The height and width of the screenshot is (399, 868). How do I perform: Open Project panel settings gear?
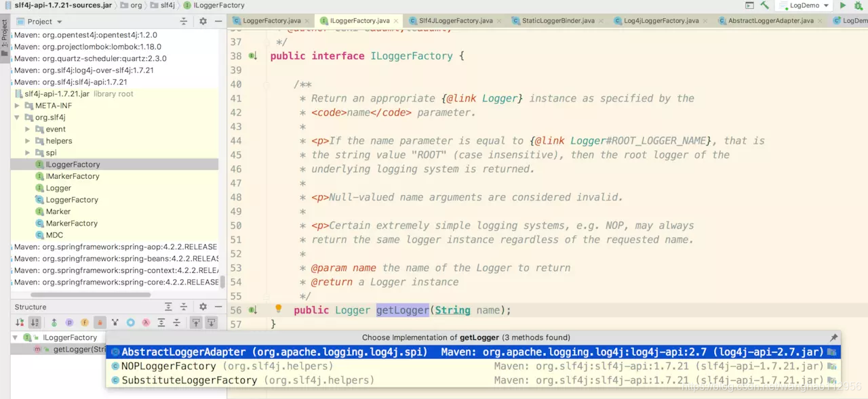click(203, 22)
